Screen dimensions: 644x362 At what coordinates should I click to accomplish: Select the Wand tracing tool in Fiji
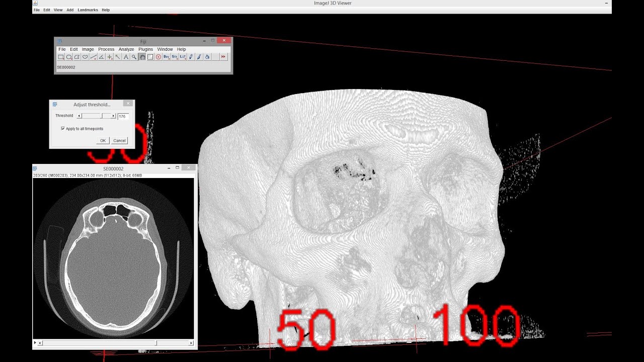[x=118, y=57]
